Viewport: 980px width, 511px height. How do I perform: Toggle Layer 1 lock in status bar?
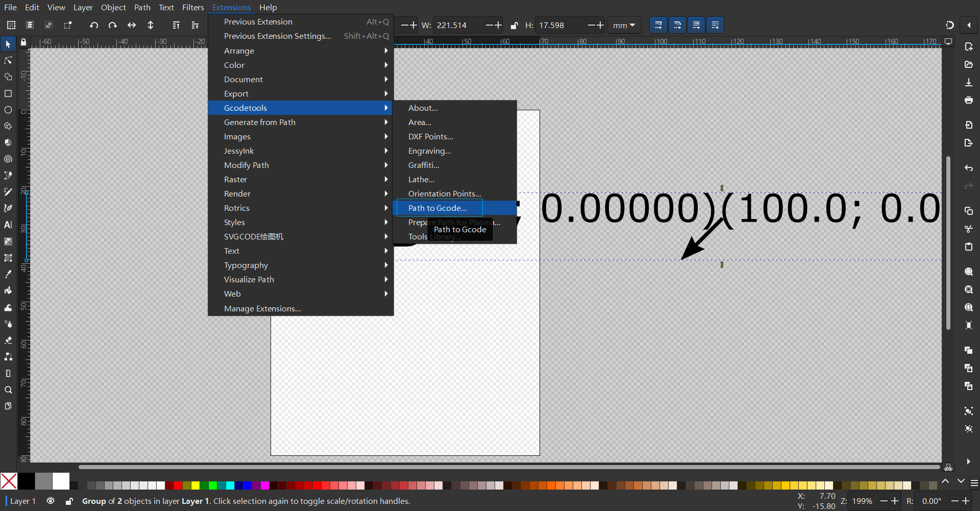coord(69,501)
